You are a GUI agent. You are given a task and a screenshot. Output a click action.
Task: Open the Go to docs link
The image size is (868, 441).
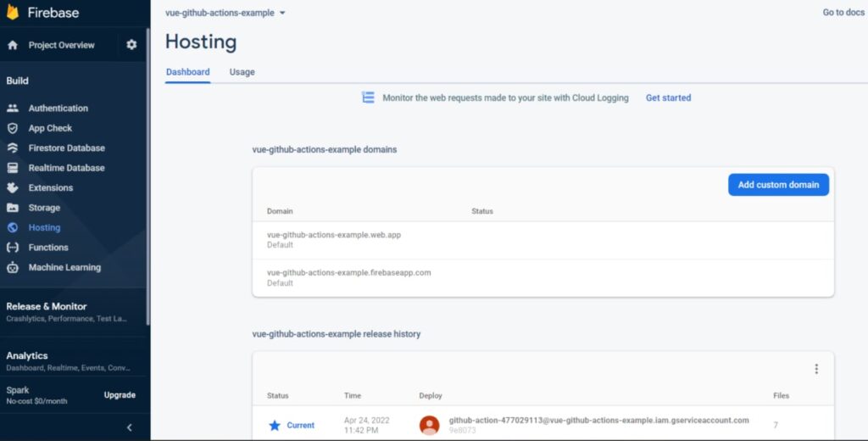[843, 13]
